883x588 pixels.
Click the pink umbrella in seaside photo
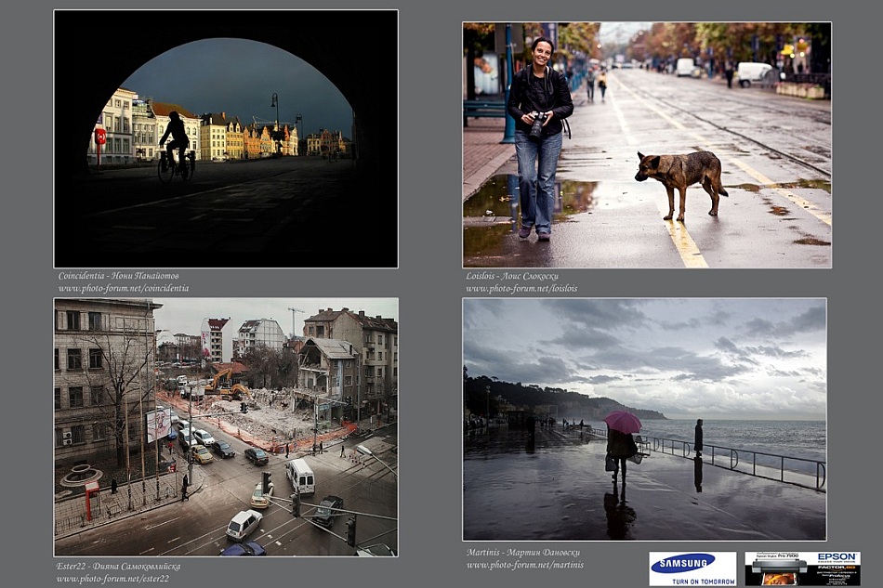[x=623, y=422]
